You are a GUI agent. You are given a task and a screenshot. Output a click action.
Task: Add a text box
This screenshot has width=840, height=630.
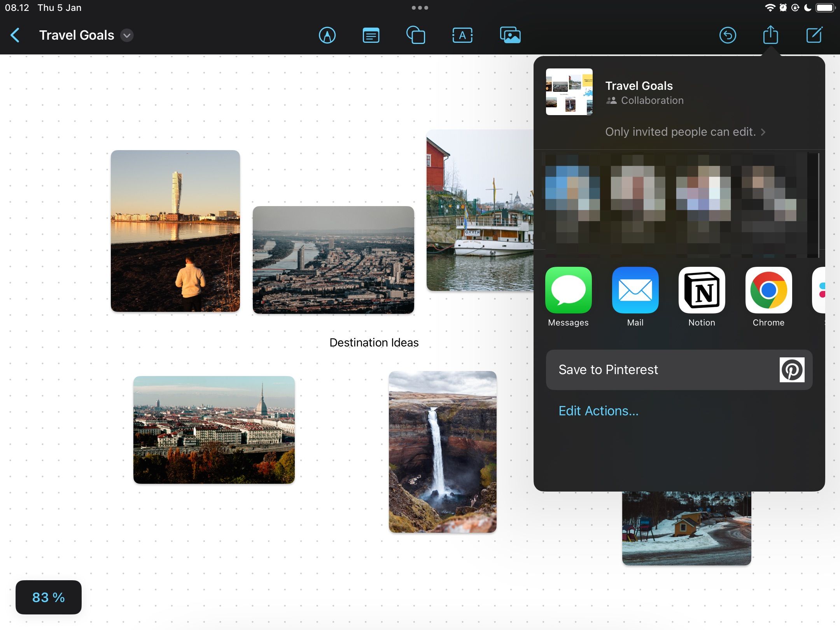point(462,35)
